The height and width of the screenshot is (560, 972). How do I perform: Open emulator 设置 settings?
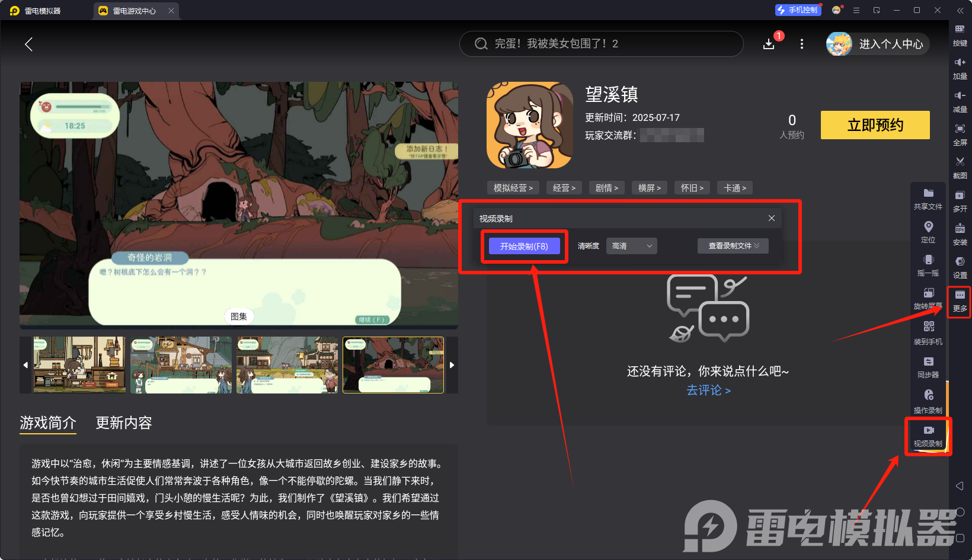960,268
